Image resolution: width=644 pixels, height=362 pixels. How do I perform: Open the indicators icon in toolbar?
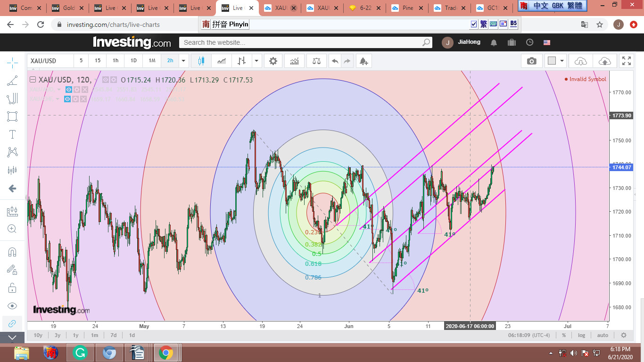coord(294,61)
